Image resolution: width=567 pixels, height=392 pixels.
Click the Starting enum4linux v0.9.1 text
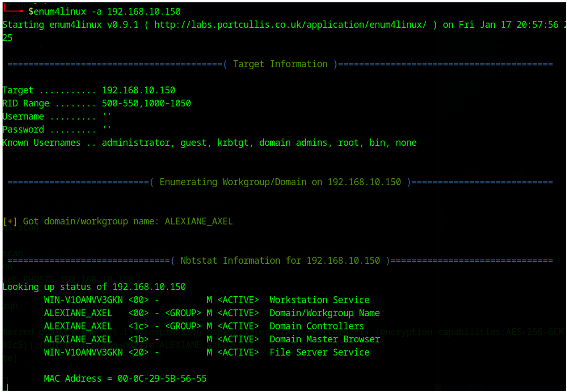click(x=71, y=25)
